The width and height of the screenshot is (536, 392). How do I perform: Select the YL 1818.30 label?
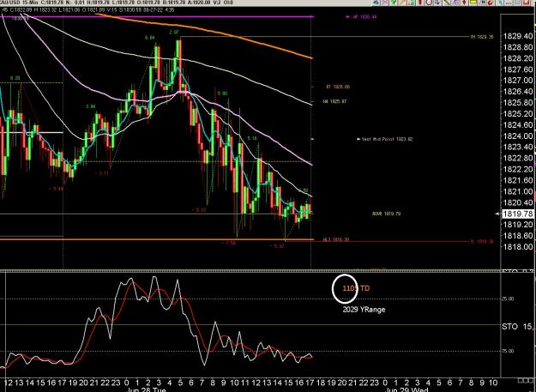point(482,241)
